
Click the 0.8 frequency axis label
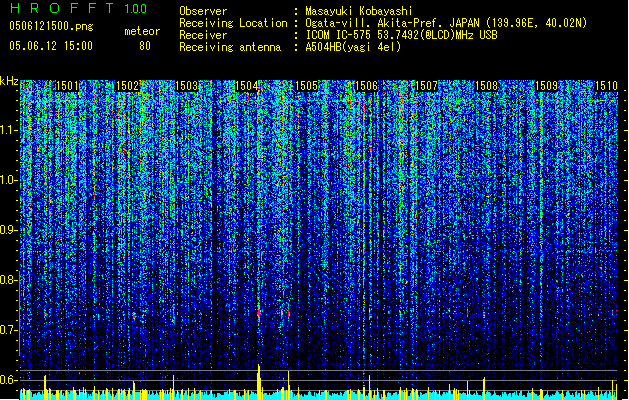[x=9, y=280]
